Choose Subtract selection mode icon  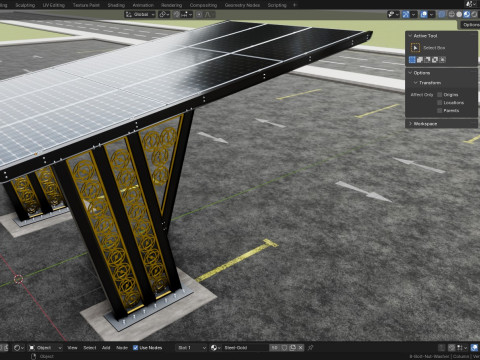(427, 60)
